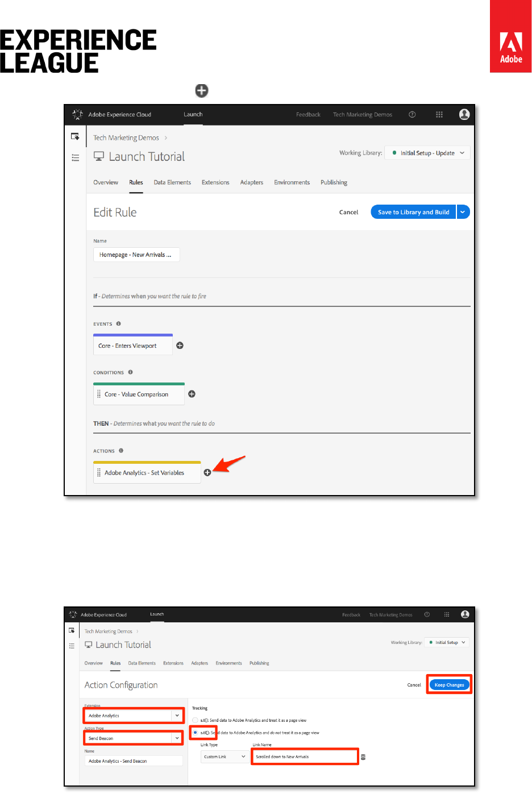
Task: Click monitor icon beside Launch Tutorial in Edit Rule screenshot
Action: [99, 156]
